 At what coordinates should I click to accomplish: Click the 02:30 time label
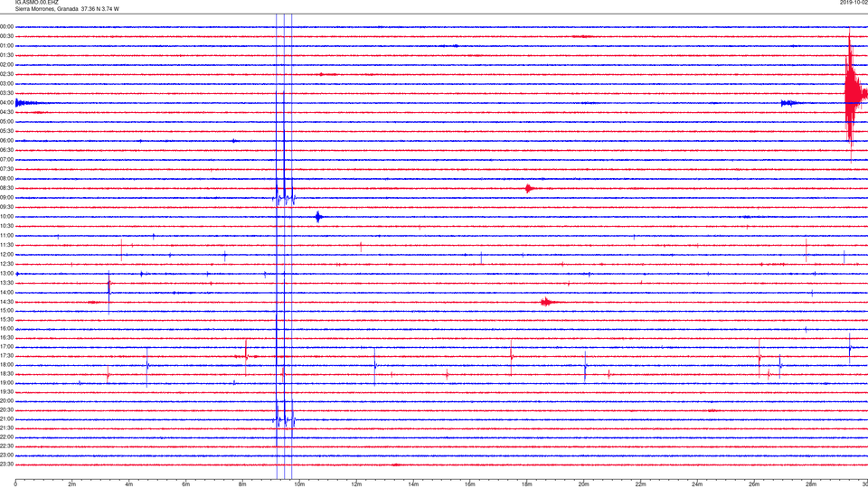click(x=6, y=74)
